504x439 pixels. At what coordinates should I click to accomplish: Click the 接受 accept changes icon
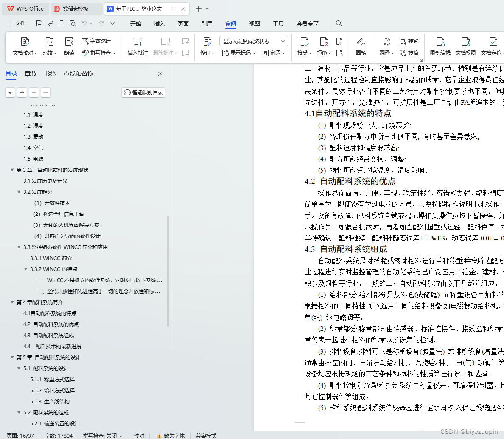click(x=304, y=42)
